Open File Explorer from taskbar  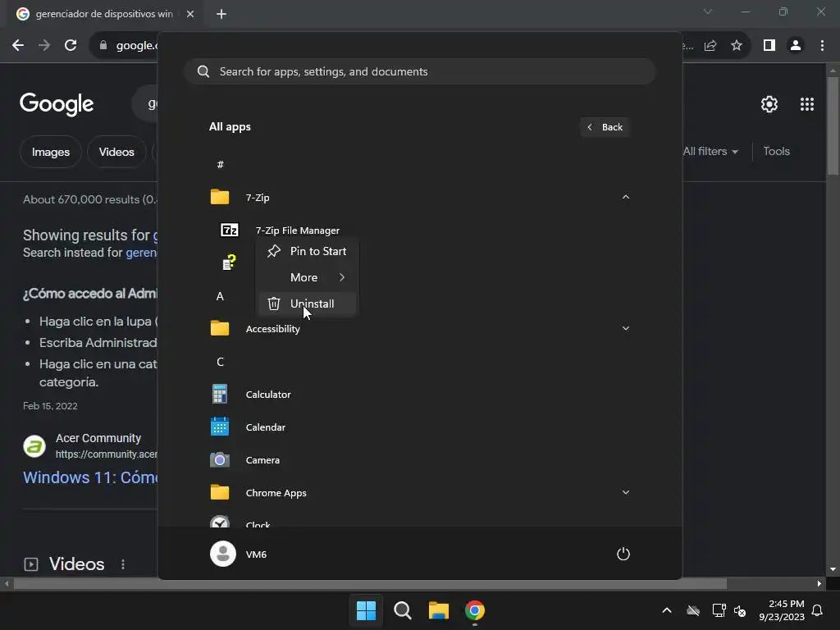(438, 610)
